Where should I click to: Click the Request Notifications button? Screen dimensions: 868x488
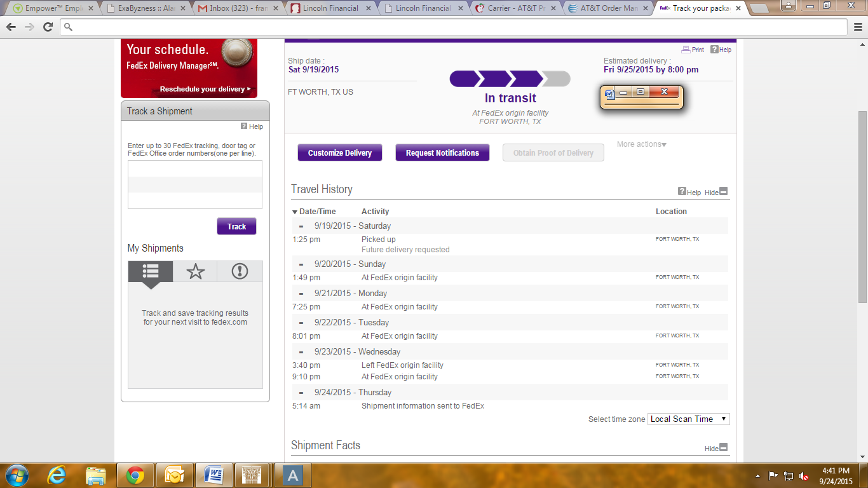(442, 152)
